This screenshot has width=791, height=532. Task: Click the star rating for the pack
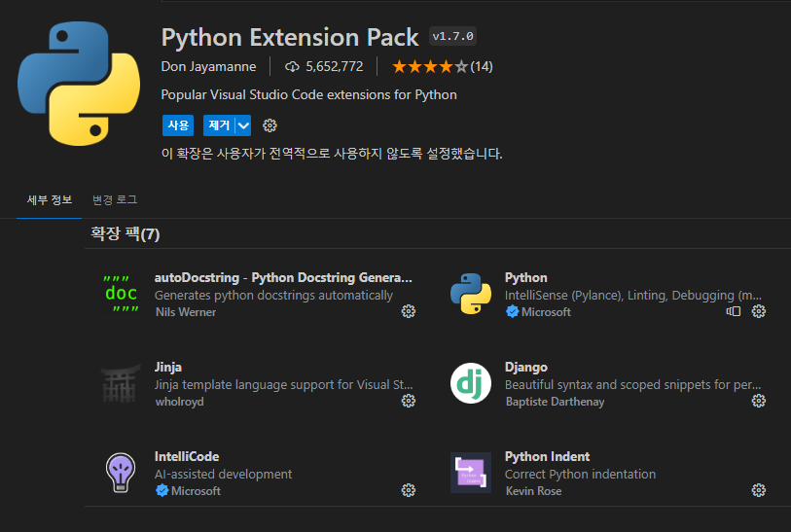[430, 66]
